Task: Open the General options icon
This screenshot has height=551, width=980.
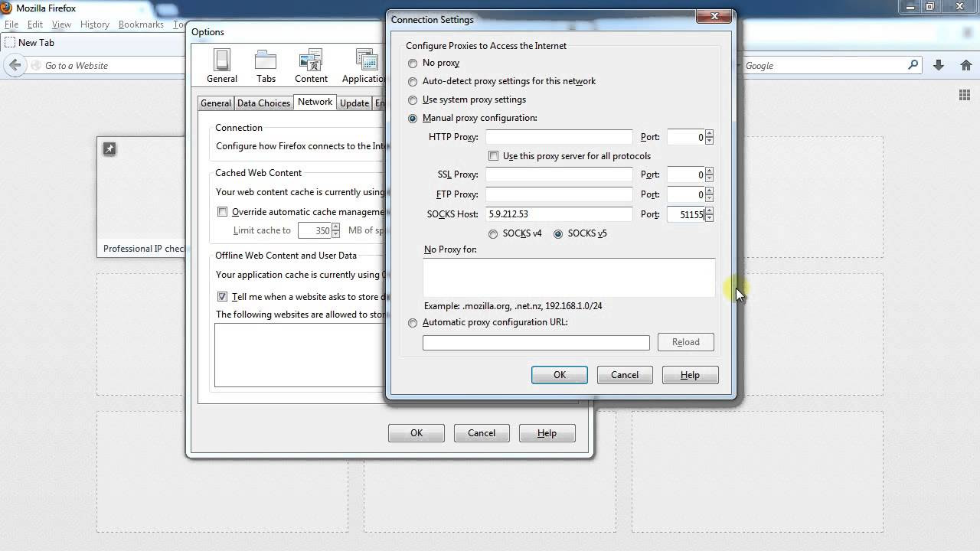Action: pyautogui.click(x=222, y=66)
